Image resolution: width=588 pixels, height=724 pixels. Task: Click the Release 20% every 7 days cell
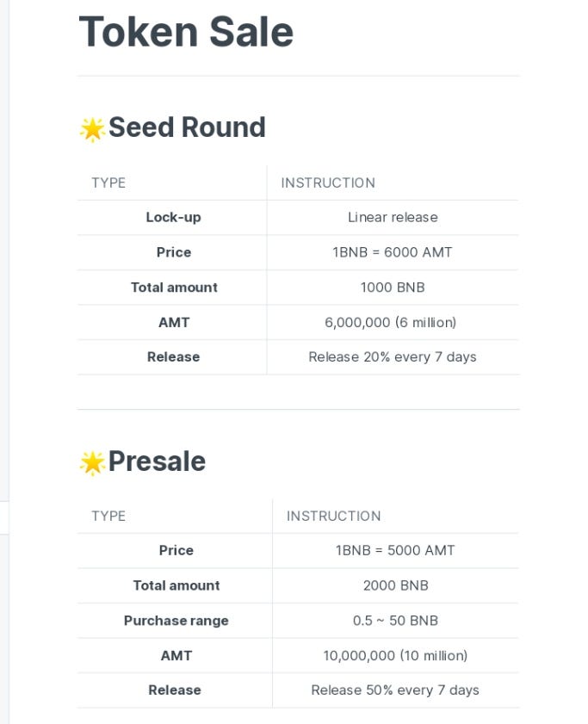[393, 356]
